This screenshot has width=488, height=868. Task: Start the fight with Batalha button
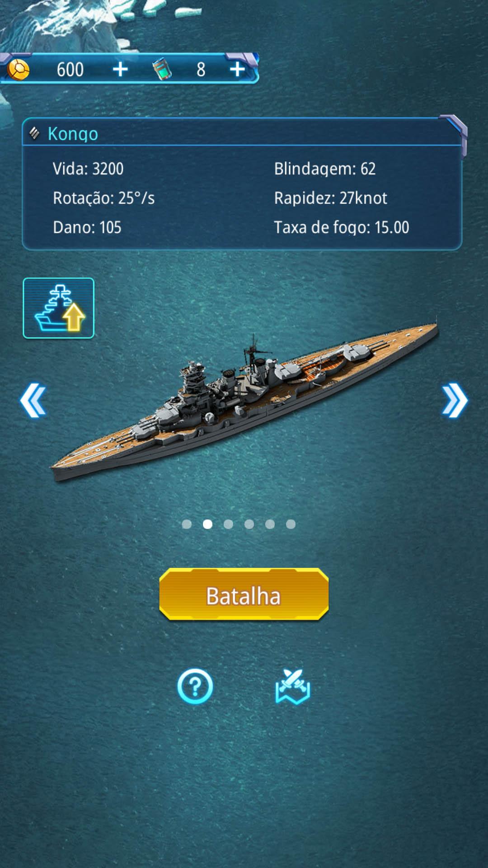[x=244, y=594]
